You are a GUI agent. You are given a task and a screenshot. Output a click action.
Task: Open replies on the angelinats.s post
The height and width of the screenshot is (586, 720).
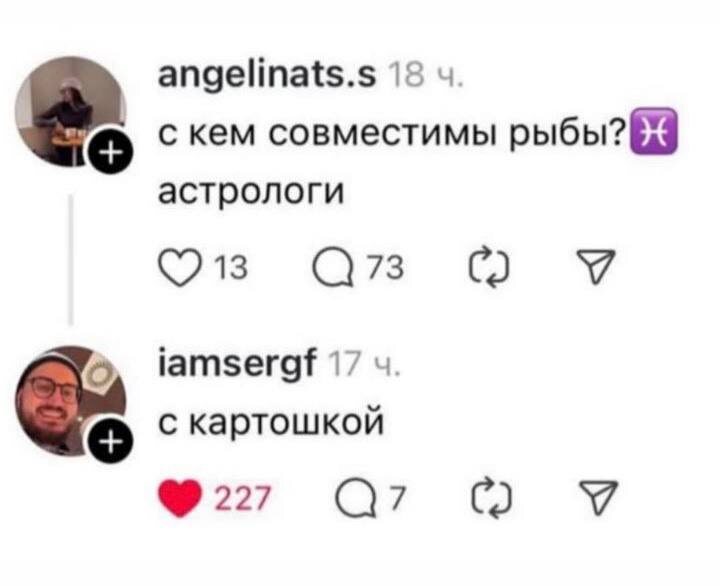334,268
